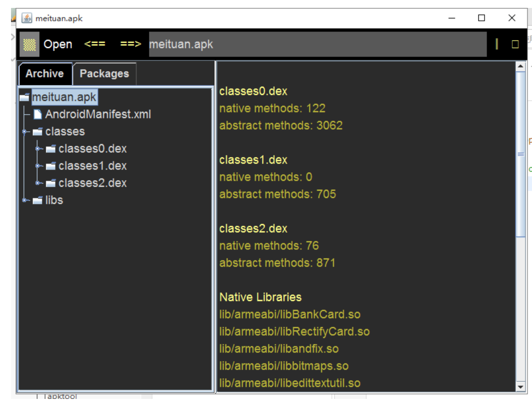Click the Native Libraries heading
Viewport: 532px width, 402px height.
260,297
